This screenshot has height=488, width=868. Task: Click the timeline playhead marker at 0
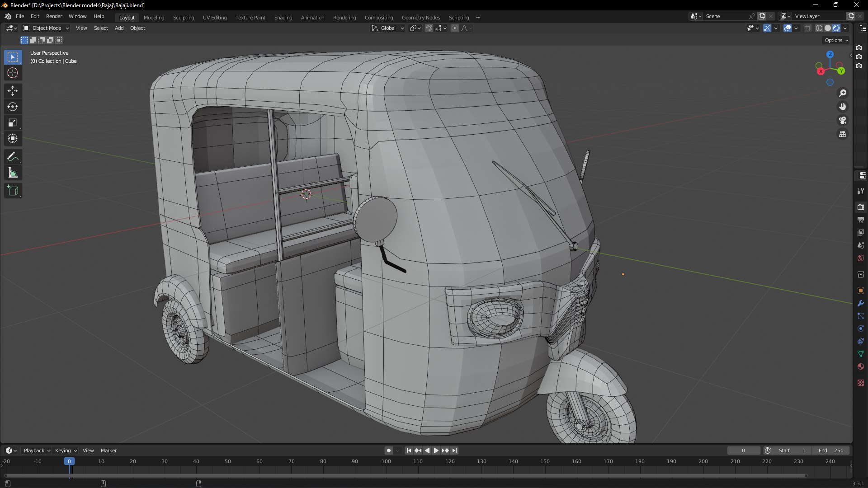[x=69, y=461]
